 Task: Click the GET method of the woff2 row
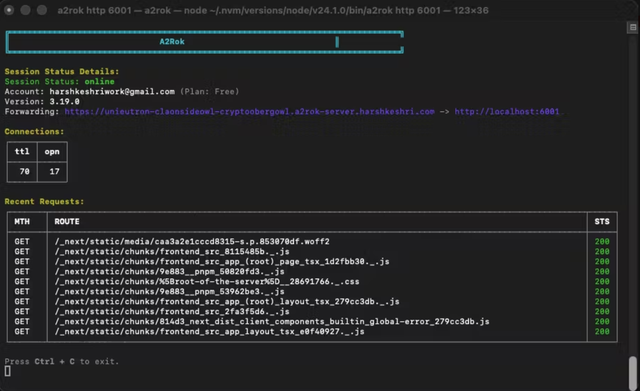tap(22, 242)
